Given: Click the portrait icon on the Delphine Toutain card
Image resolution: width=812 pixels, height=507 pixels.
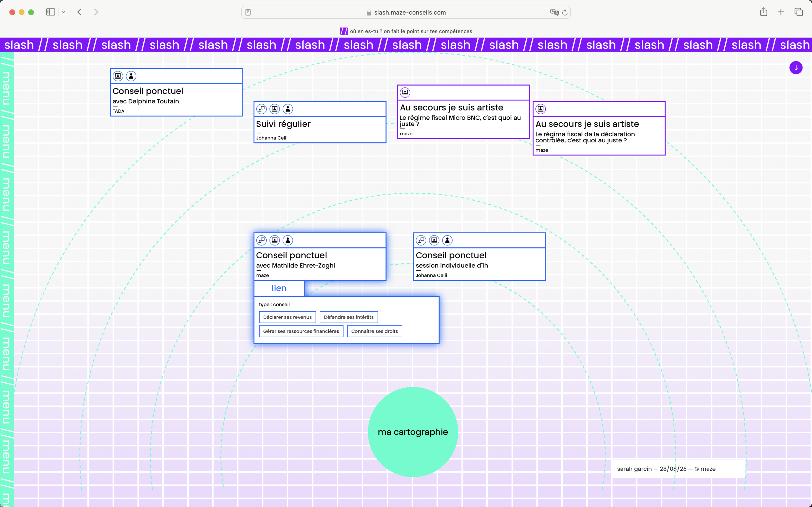Looking at the screenshot, I should [x=118, y=76].
